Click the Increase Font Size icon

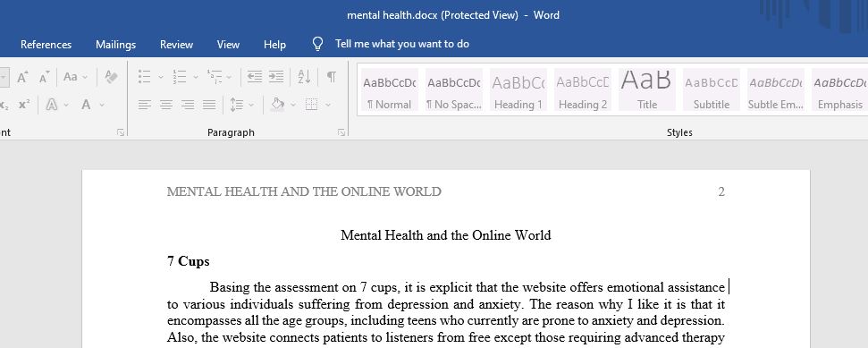pyautogui.click(x=22, y=76)
